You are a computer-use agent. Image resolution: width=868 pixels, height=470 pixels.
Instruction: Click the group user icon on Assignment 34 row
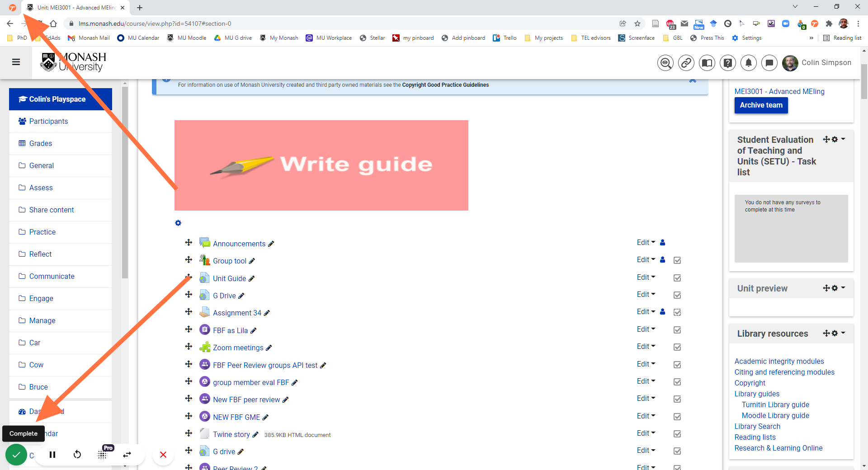pos(662,312)
